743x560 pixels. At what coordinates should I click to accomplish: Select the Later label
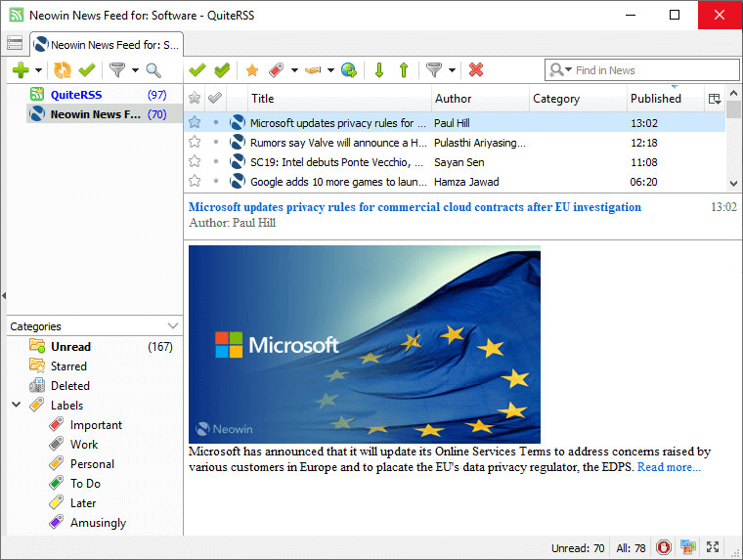[x=83, y=502]
